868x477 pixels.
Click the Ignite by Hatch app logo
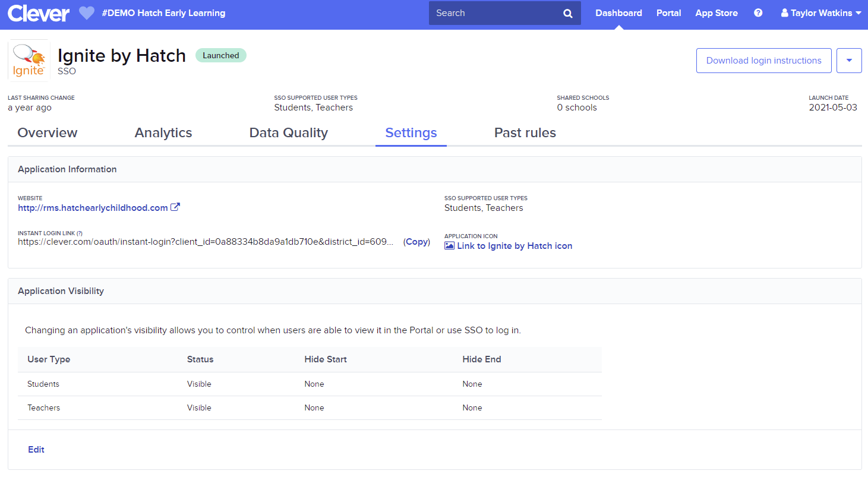(29, 61)
